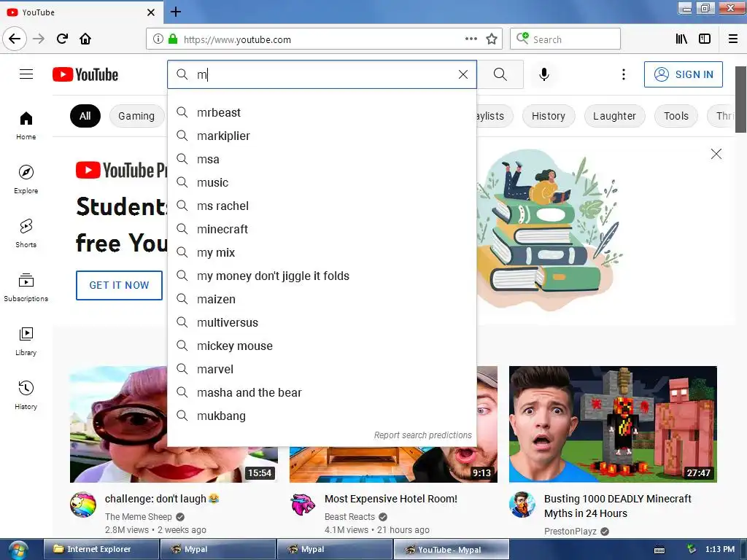Clear the YouTube search text with X
The image size is (747, 560).
pos(463,74)
